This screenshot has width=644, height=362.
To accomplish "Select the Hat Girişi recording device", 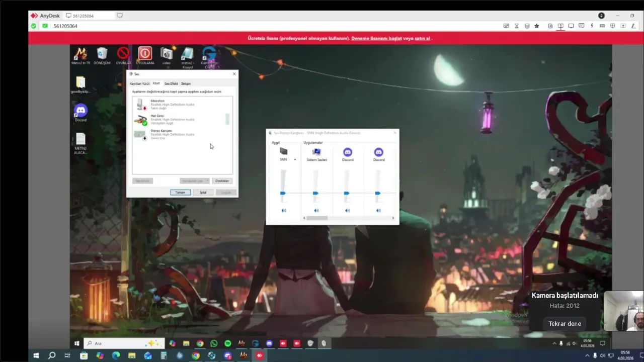I will 181,119.
